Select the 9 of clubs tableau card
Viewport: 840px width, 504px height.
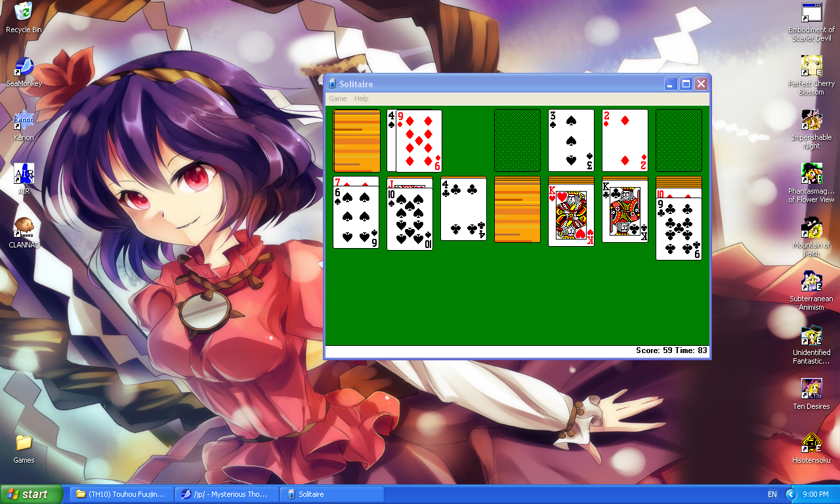tap(679, 229)
